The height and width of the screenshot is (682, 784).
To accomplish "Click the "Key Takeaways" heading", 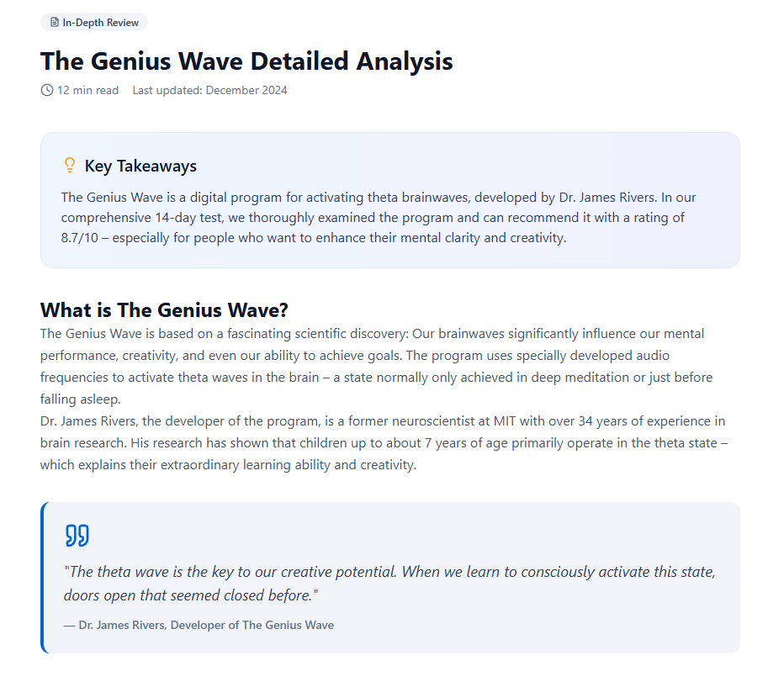I will (x=140, y=166).
